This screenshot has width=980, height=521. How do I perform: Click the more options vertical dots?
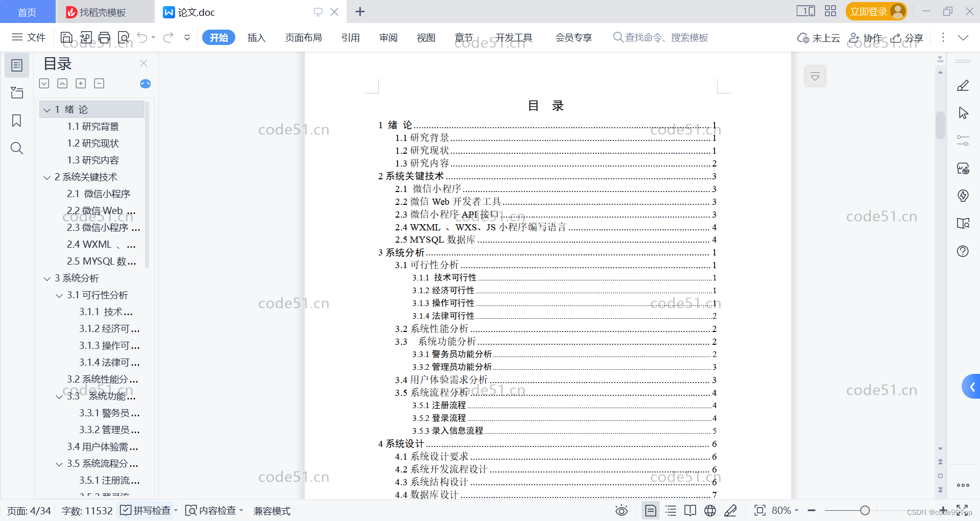click(943, 37)
